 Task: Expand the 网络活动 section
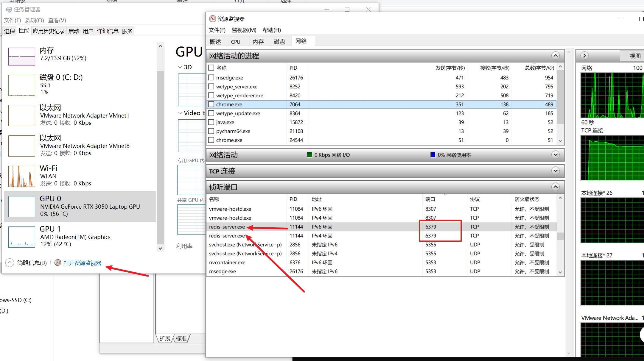click(555, 155)
